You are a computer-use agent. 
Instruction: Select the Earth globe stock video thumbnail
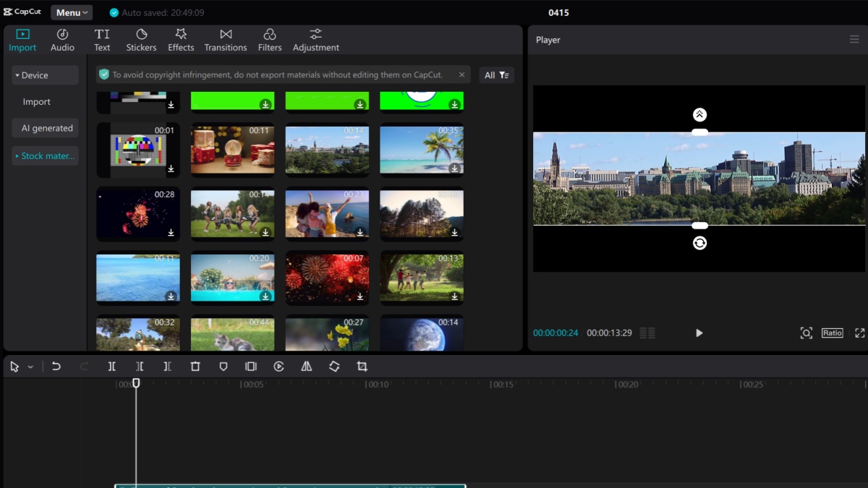tap(422, 333)
